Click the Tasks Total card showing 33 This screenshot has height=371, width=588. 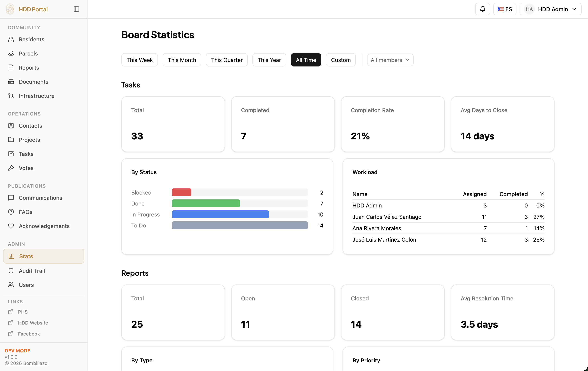point(173,124)
